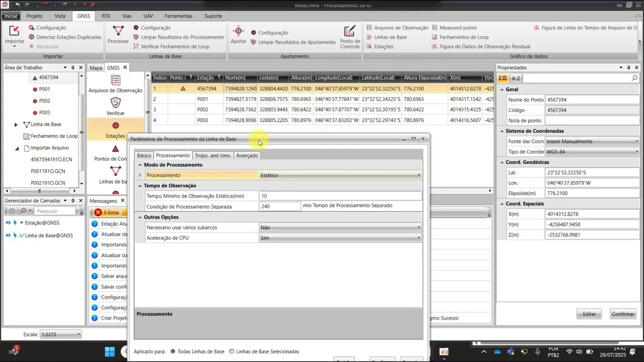Click Verificar Fechamentos de Loop

[x=171, y=46]
